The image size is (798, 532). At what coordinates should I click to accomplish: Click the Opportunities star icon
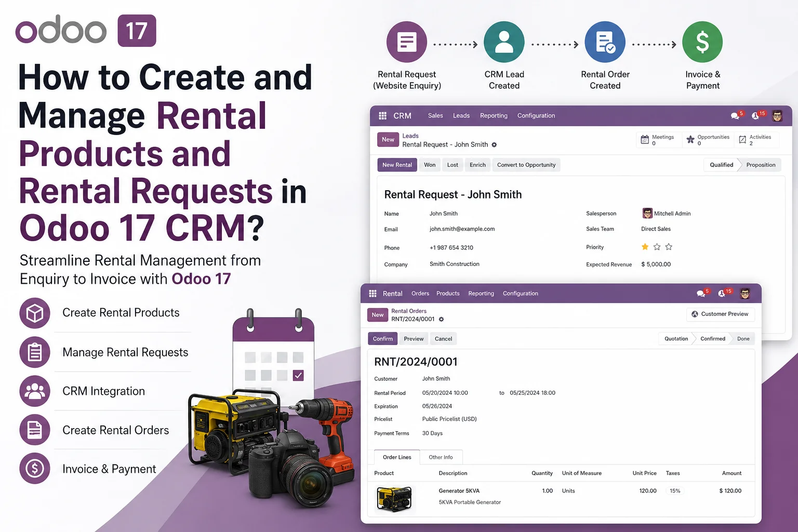pos(690,139)
